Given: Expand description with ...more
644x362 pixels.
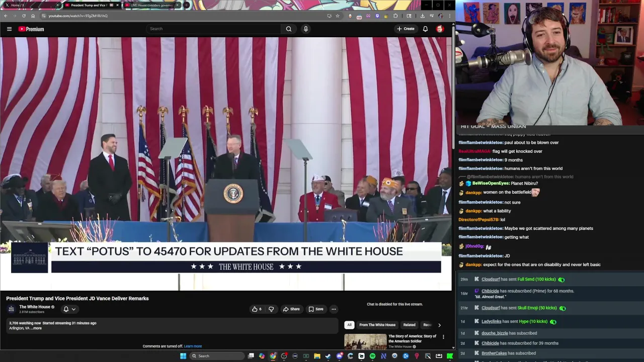Looking at the screenshot, I should click(36, 328).
